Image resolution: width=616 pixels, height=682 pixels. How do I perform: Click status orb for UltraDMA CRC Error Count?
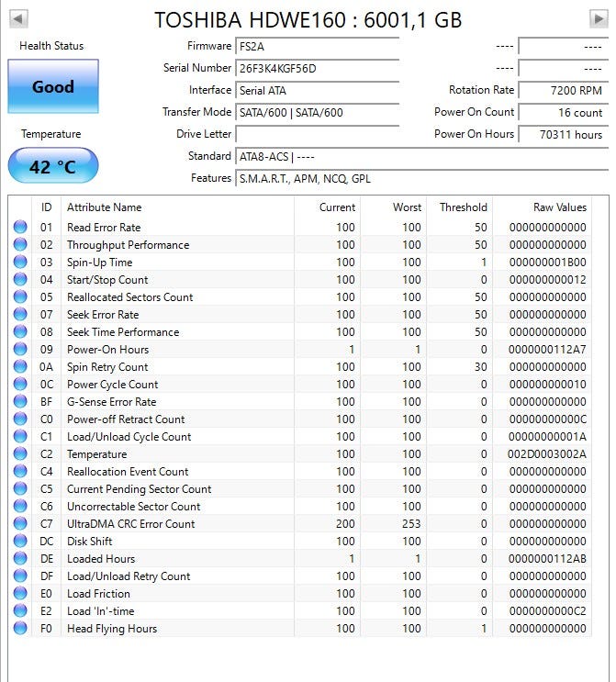point(20,523)
